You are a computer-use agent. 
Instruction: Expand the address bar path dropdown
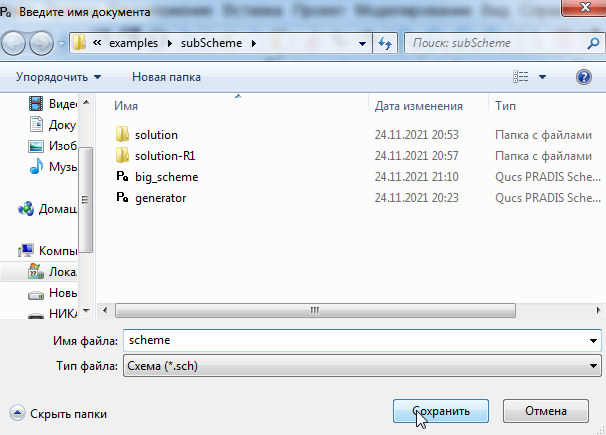(362, 44)
